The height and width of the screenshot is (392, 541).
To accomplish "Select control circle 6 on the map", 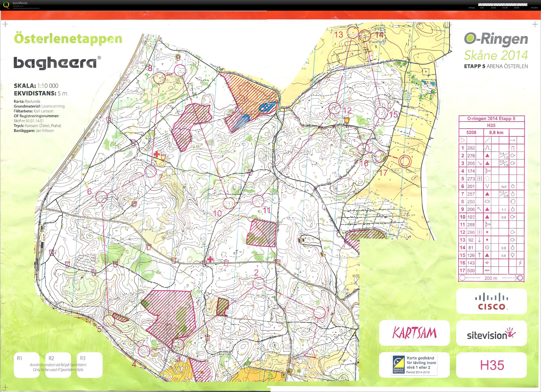I will (x=102, y=197).
